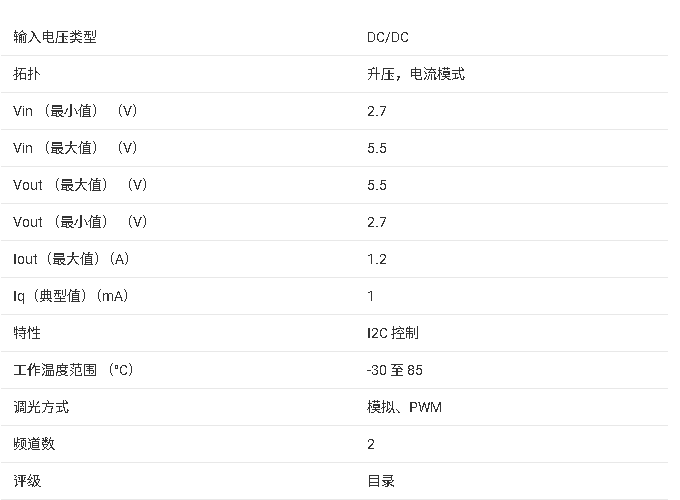The height and width of the screenshot is (500, 680).
Task: Click the 输入电压类型 row label
Action: point(55,37)
